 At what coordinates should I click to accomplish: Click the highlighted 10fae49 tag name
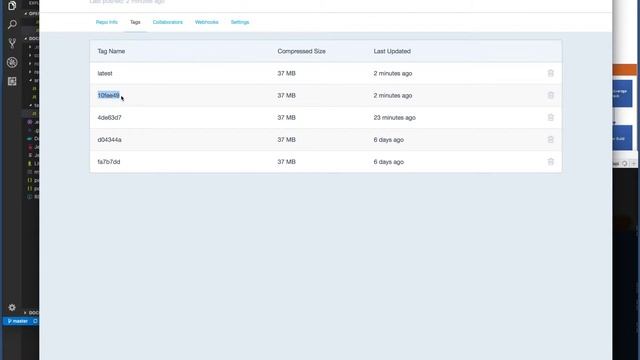[x=109, y=95]
